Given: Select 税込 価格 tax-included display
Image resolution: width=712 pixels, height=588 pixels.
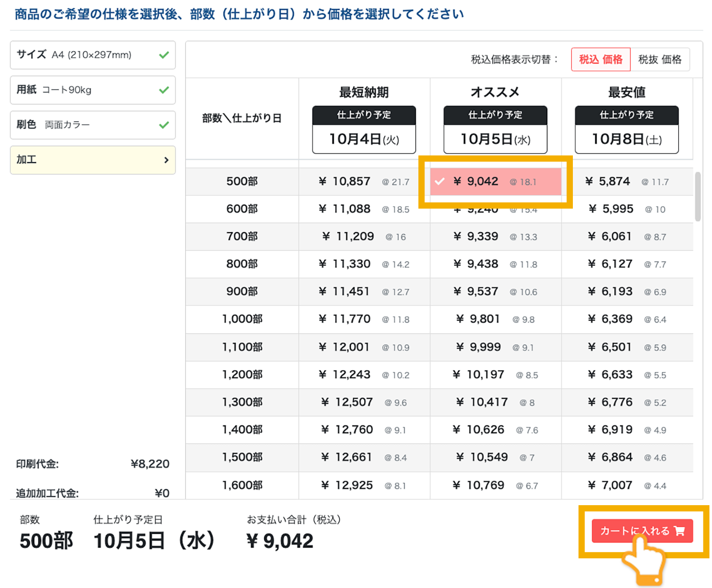Looking at the screenshot, I should [x=600, y=59].
